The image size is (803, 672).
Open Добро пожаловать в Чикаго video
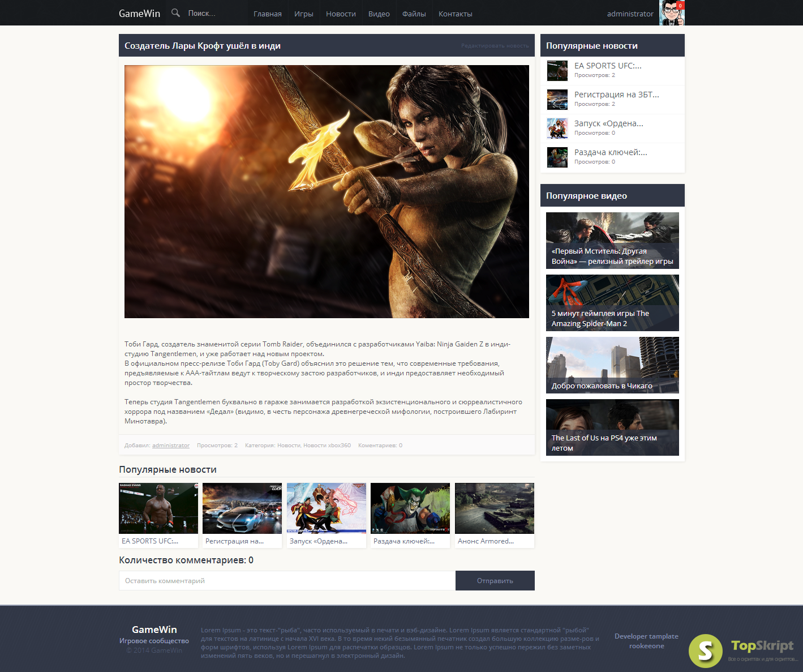(x=612, y=365)
